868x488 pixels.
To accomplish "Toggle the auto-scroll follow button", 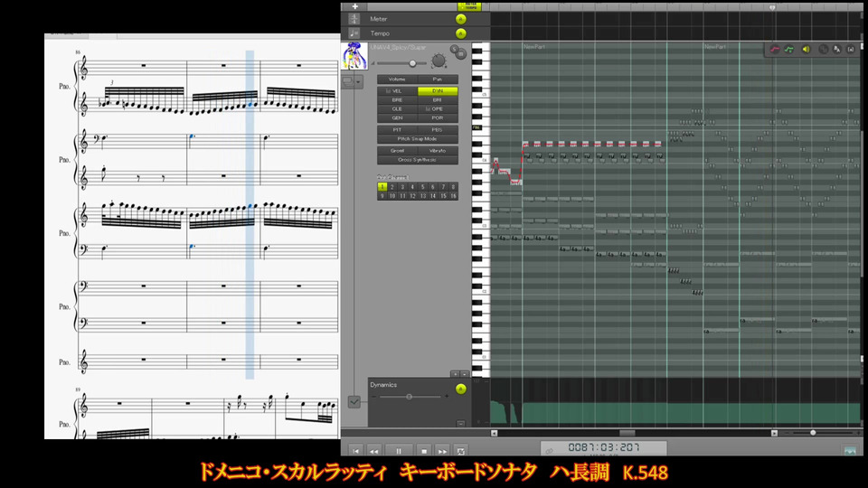I will pyautogui.click(x=460, y=452).
